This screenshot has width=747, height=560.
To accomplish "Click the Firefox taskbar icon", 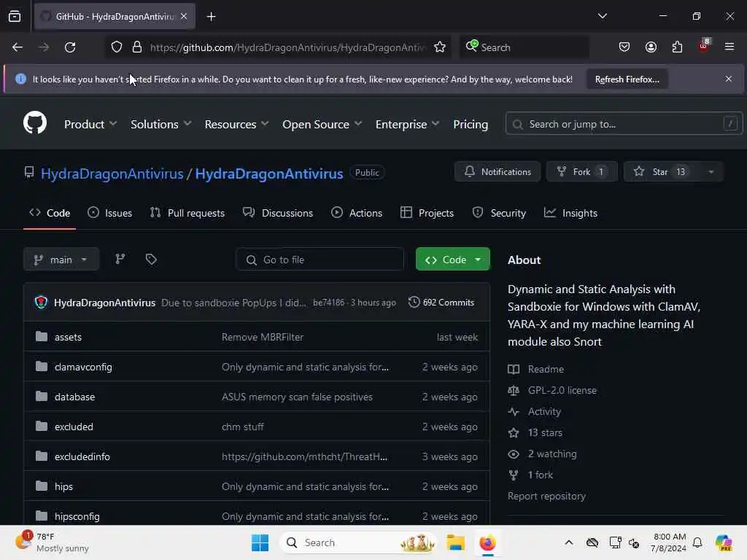I will [x=487, y=542].
